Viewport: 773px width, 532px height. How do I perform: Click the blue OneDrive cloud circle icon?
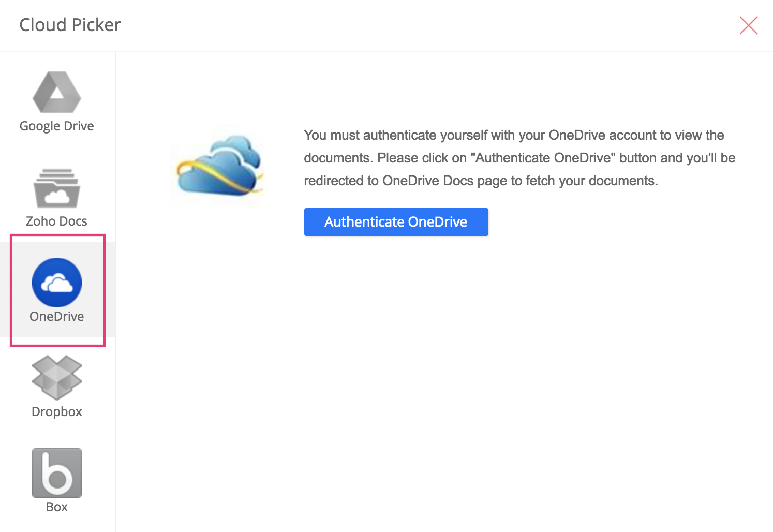57,282
